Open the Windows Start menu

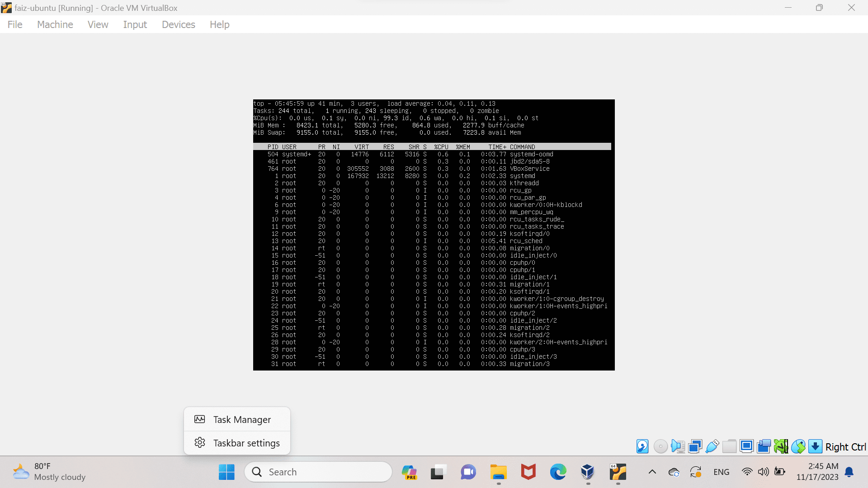coord(226,472)
